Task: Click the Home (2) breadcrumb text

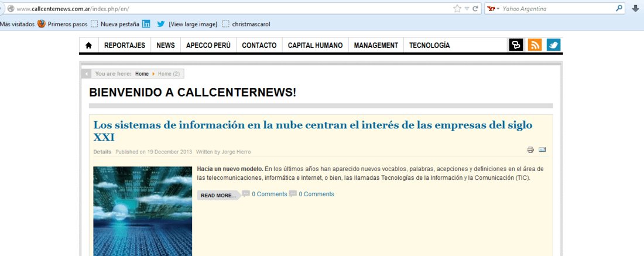Action: (x=169, y=74)
